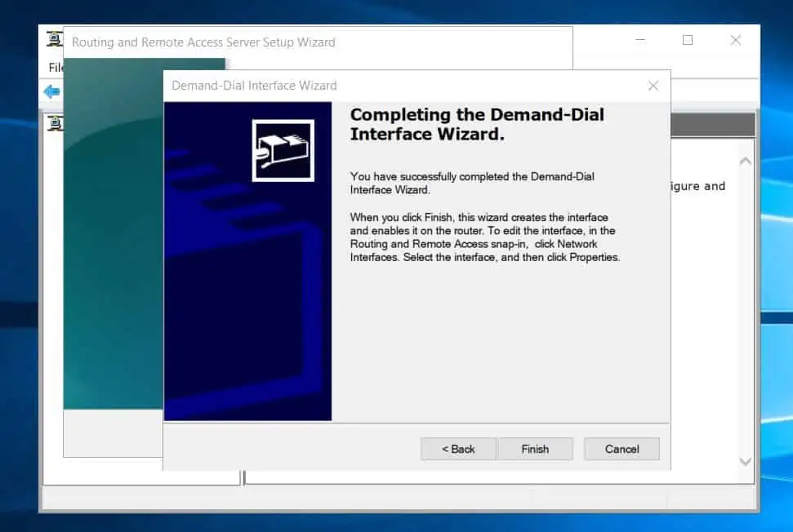This screenshot has height=532, width=793.
Task: Open the File menu
Action: pos(55,68)
